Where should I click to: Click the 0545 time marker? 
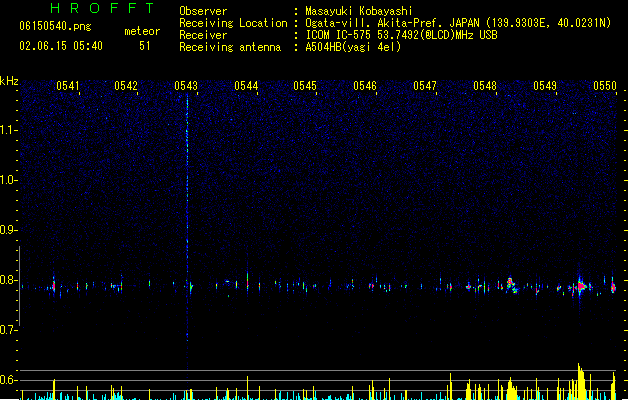point(305,86)
